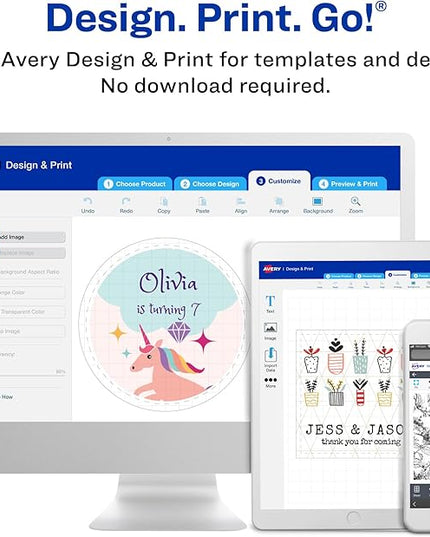Select the Olivia unicorn round label design
The image size is (430, 537).
click(164, 324)
